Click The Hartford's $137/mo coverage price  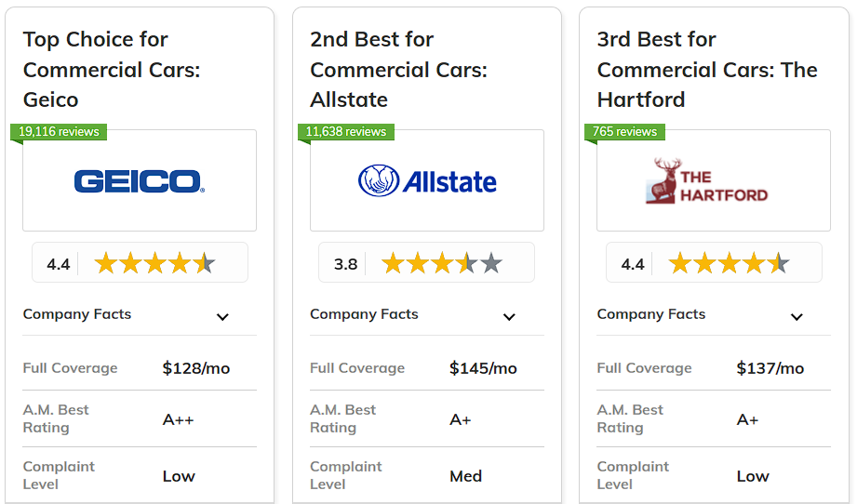point(770,368)
